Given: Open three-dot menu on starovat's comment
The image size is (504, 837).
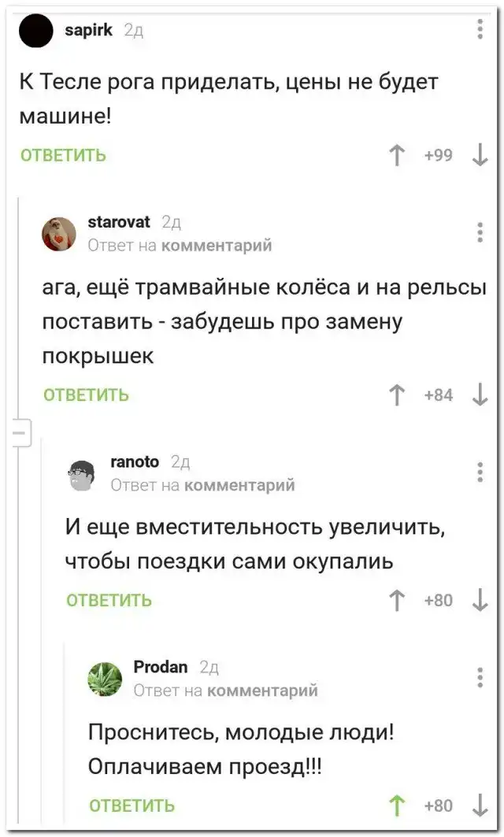Looking at the screenshot, I should (480, 232).
